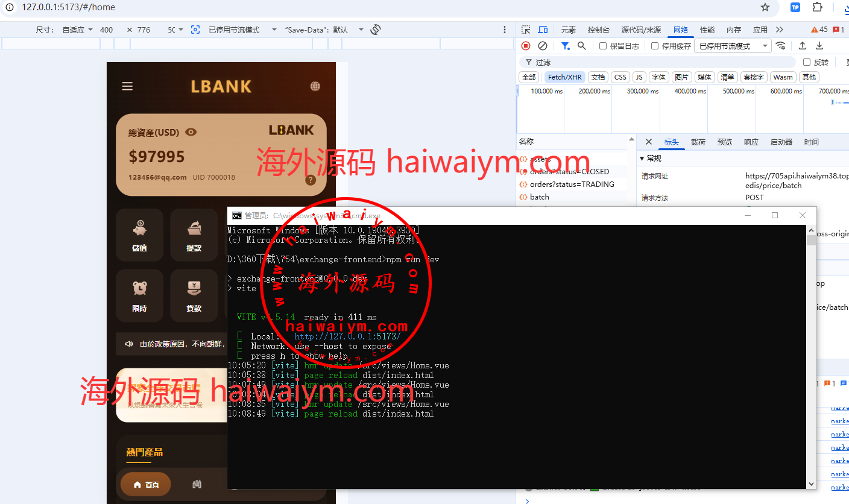849x504 pixels.
Task: Open the browser extensions puzzle icon
Action: (x=818, y=7)
